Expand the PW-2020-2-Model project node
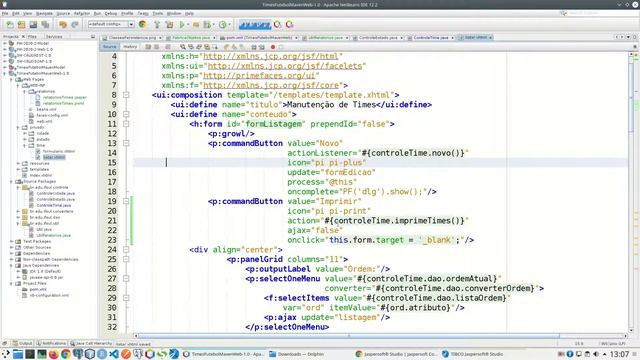 pos(5,43)
